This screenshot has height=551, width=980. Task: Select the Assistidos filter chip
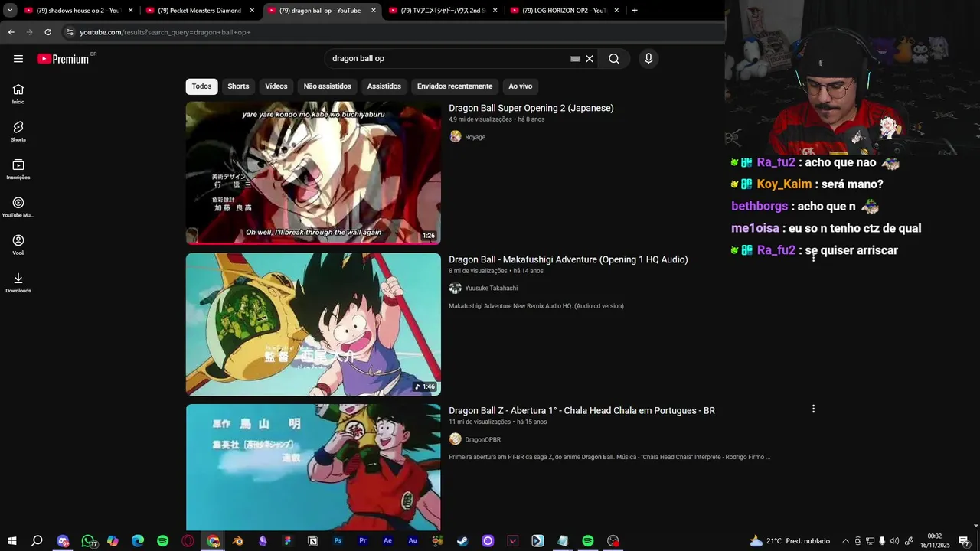pyautogui.click(x=384, y=86)
